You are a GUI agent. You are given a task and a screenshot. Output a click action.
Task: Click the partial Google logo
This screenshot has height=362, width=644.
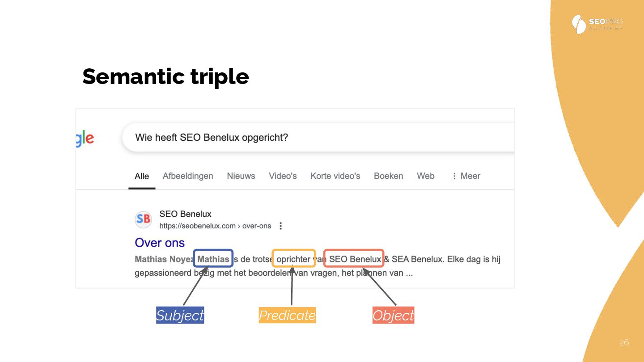pyautogui.click(x=85, y=138)
